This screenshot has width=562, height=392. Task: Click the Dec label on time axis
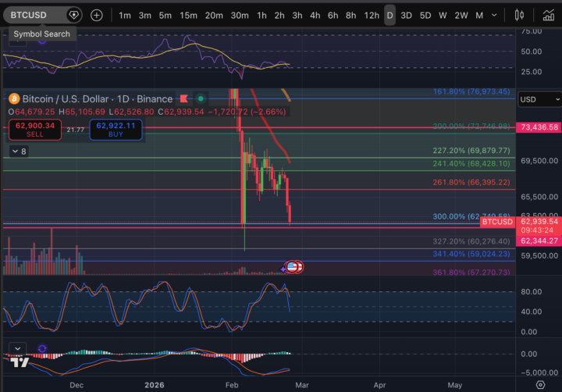click(x=76, y=385)
